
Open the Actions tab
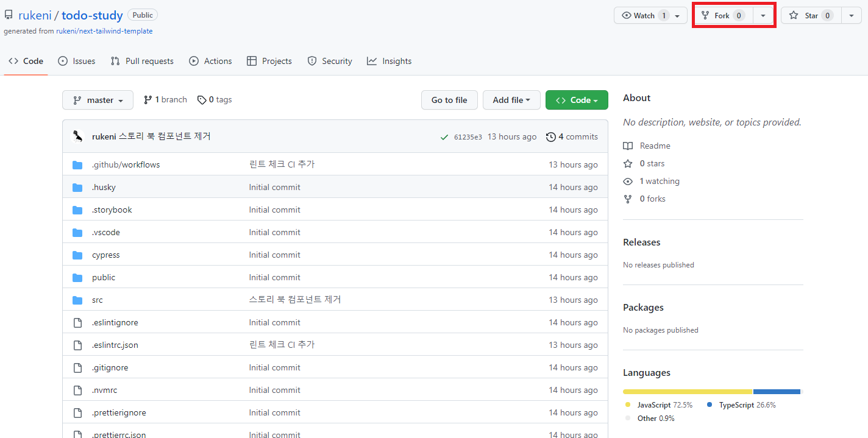pos(210,61)
